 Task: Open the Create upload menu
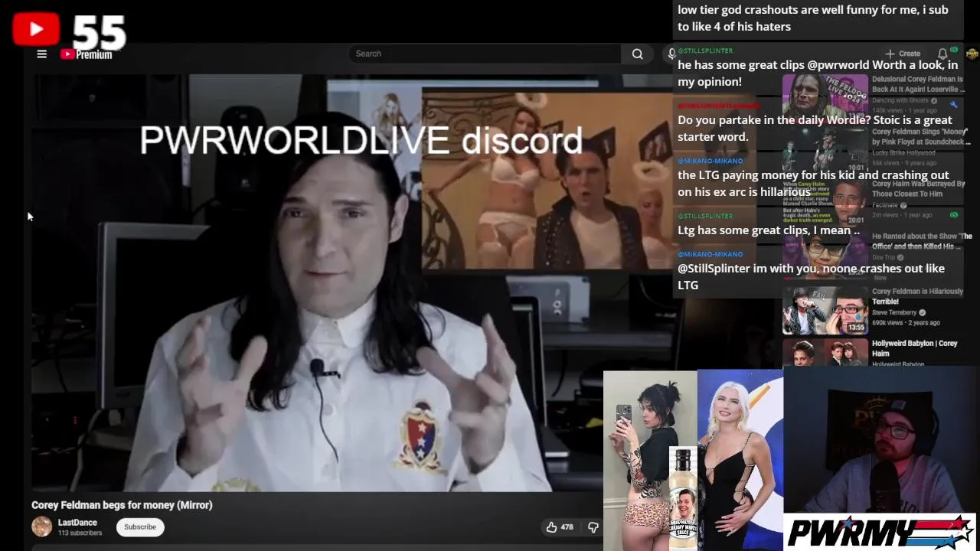903,54
